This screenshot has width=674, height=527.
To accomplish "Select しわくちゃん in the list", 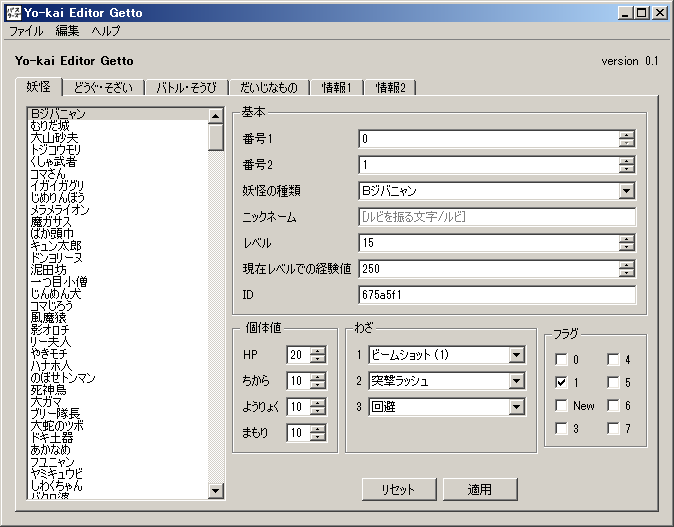I will (118, 485).
